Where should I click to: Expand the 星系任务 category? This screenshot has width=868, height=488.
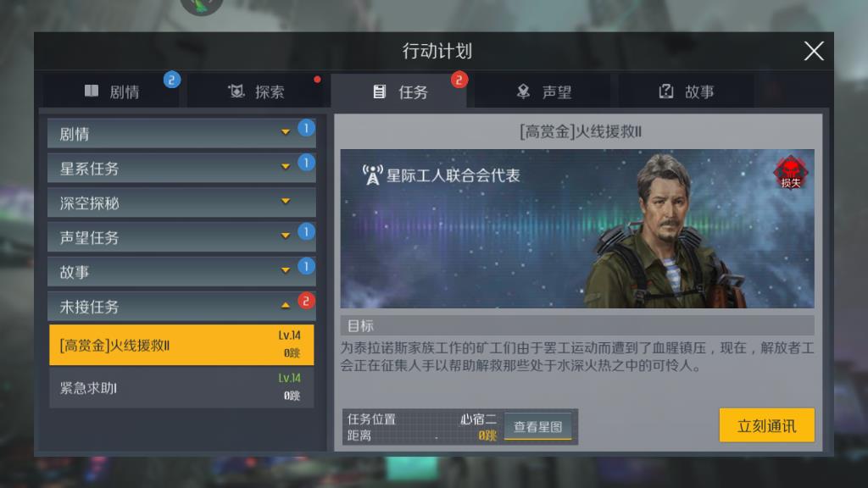click(181, 168)
